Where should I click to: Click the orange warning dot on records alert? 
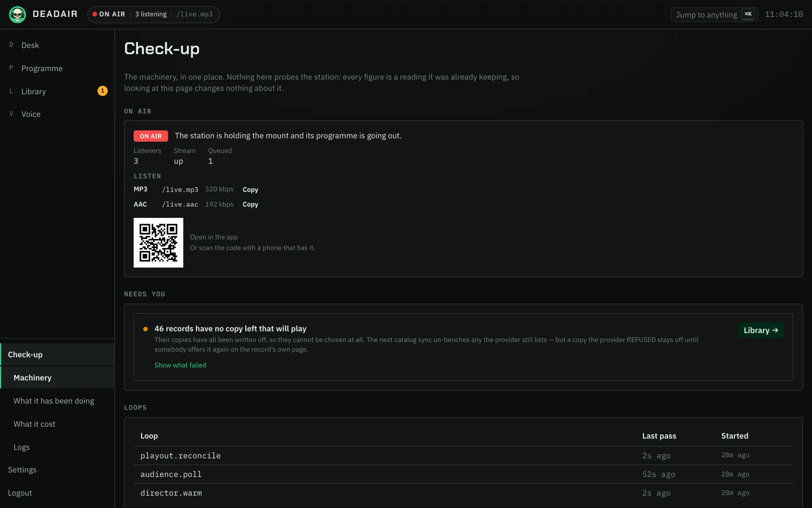tap(145, 329)
